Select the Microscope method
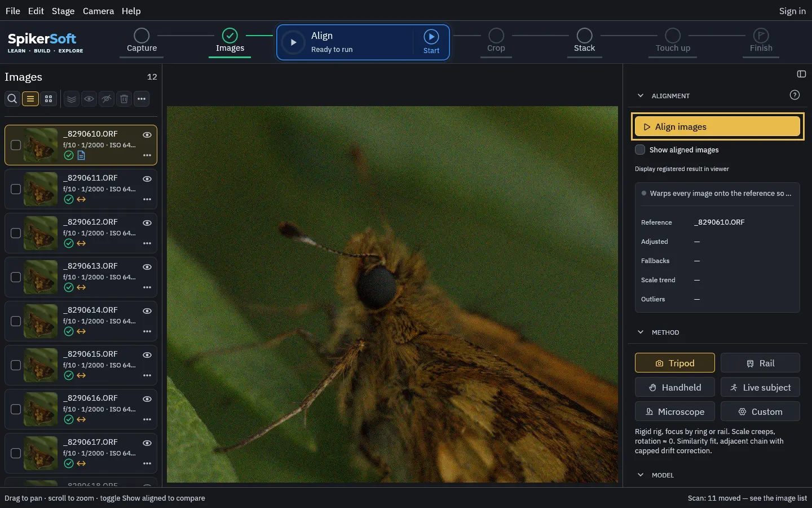The height and width of the screenshot is (508, 812). pos(675,411)
